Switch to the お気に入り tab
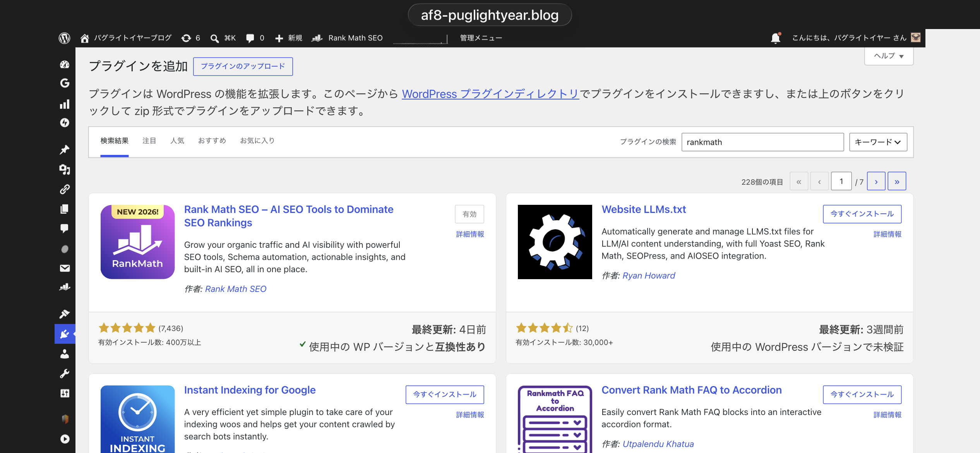Screen dimensions: 980x453 [257, 141]
